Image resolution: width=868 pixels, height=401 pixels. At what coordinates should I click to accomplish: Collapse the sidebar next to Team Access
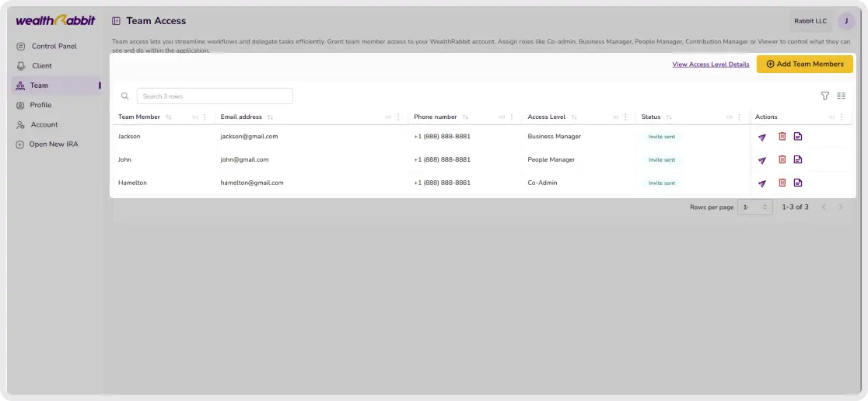(x=116, y=21)
